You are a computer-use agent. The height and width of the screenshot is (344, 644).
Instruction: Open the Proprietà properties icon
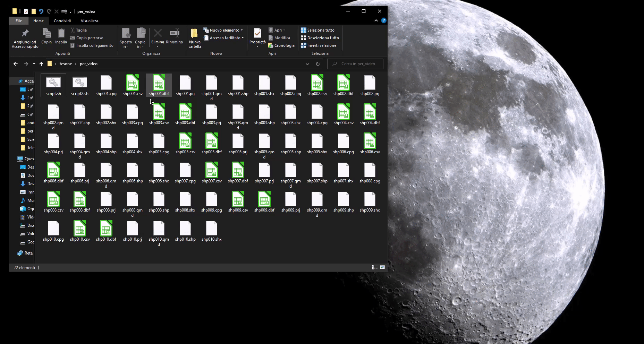257,34
